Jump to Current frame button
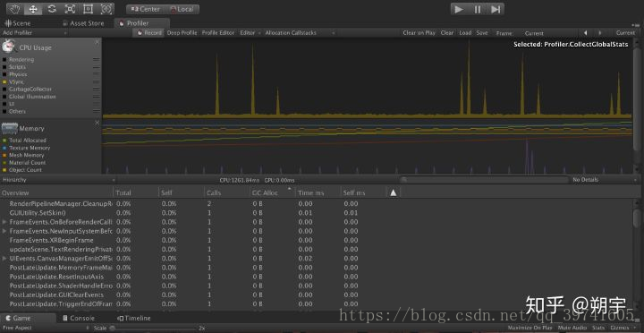The width and height of the screenshot is (644, 333). click(x=625, y=33)
